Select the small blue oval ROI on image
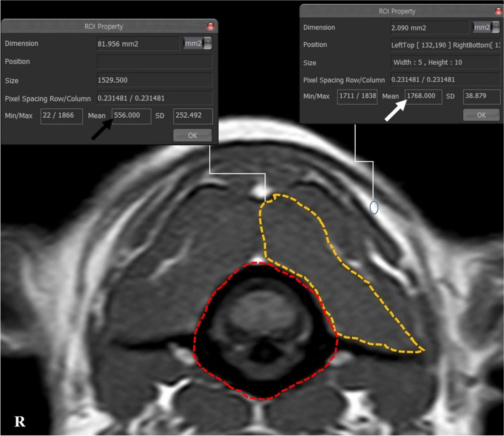This screenshot has width=504, height=436. [x=374, y=207]
